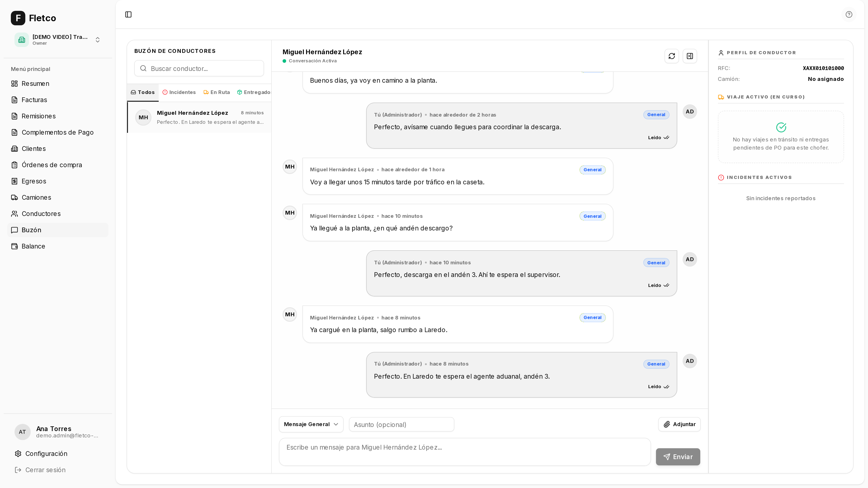This screenshot has height=488, width=868.
Task: Click the paperclip icon on Adjuntar
Action: tap(667, 424)
